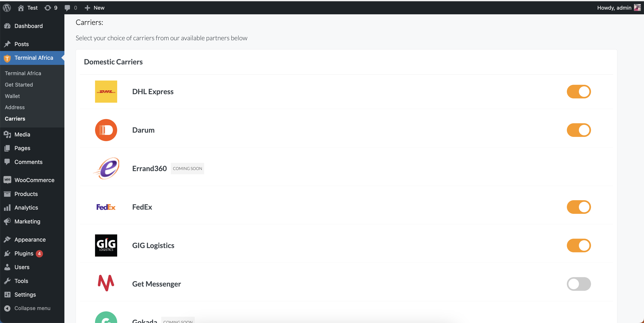
Task: Toggle the FedEx carrier switch
Action: coord(578,207)
